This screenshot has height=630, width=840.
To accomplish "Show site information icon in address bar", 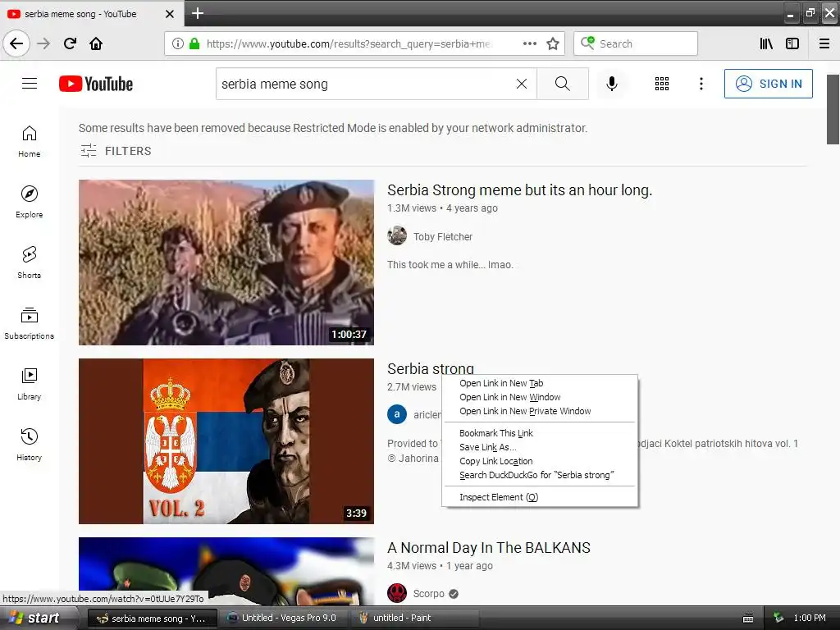I will pos(178,43).
